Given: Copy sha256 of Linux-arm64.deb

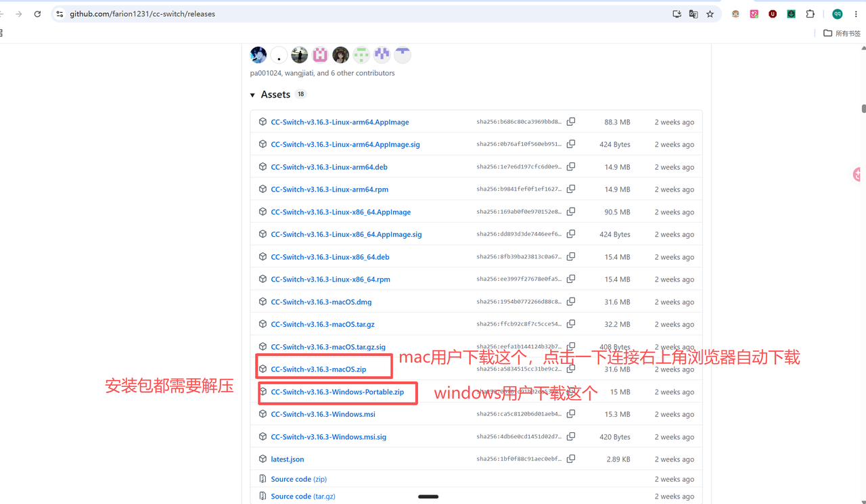Looking at the screenshot, I should (x=571, y=166).
